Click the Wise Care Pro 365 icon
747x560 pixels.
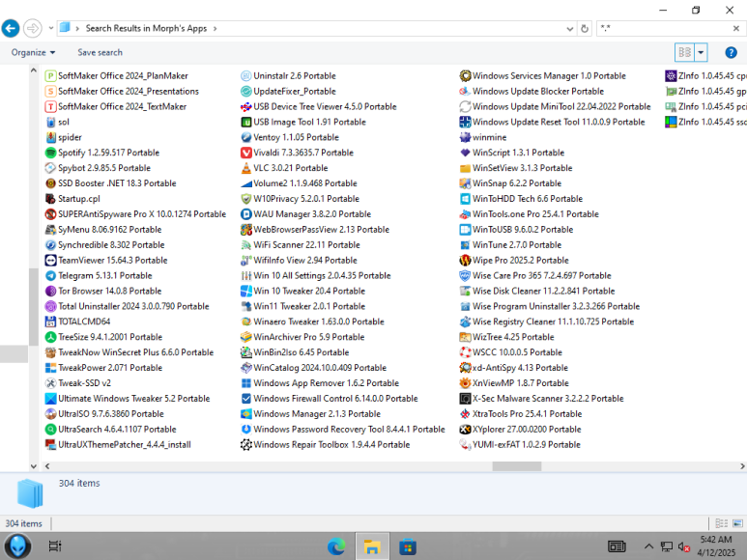[465, 275]
